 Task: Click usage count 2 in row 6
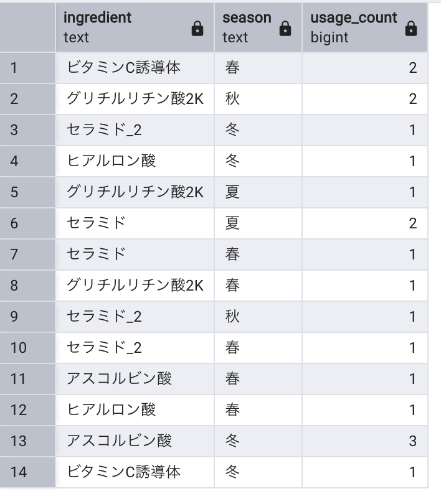365,223
